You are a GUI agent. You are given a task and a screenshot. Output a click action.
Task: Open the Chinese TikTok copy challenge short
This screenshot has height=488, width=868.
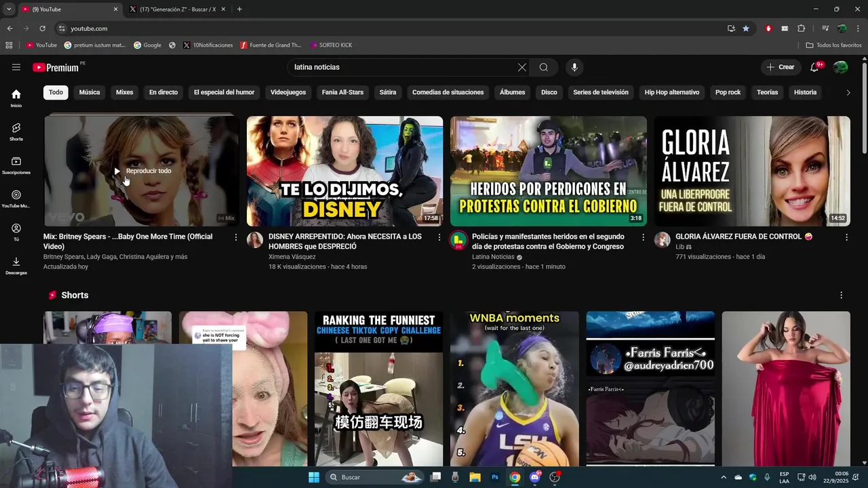point(378,388)
